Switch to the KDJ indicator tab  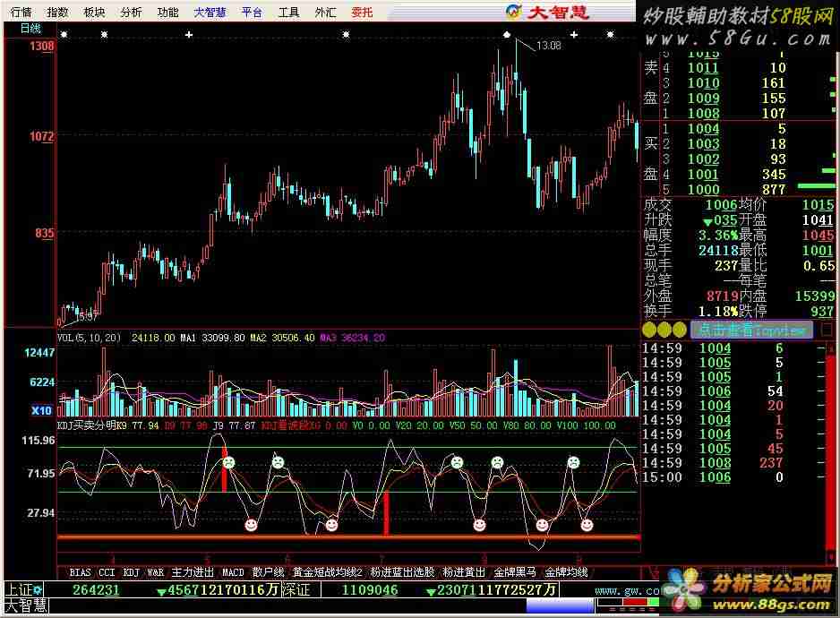point(132,572)
